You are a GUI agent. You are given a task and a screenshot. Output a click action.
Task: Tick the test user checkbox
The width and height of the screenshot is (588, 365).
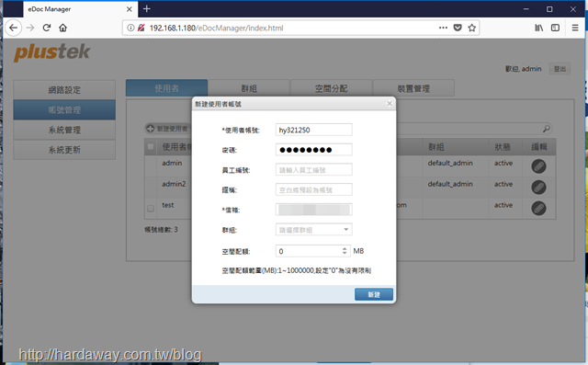151,208
